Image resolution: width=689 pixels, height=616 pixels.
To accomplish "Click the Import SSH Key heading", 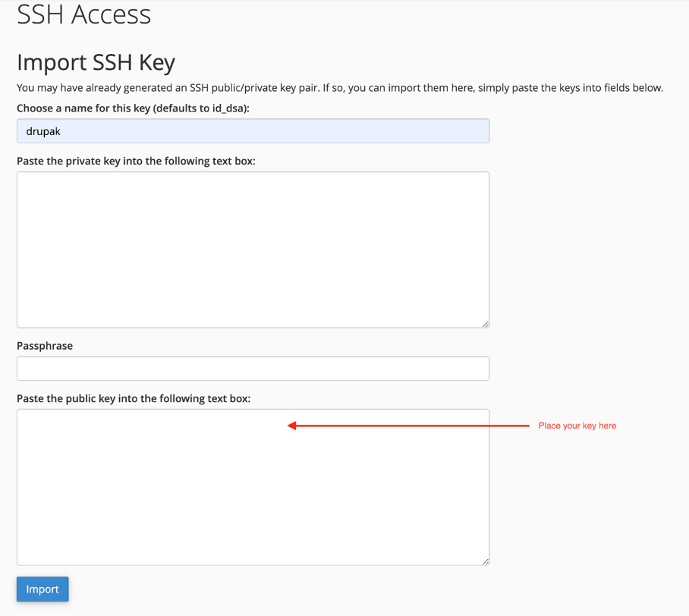I will point(96,62).
